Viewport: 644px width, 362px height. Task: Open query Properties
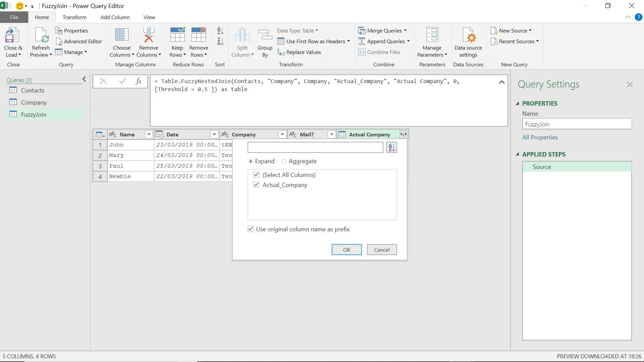71,31
